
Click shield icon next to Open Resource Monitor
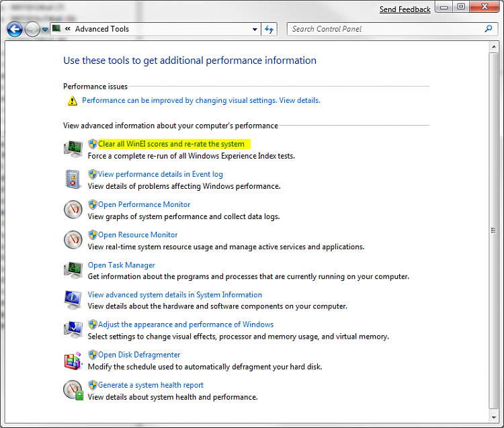pyautogui.click(x=93, y=235)
